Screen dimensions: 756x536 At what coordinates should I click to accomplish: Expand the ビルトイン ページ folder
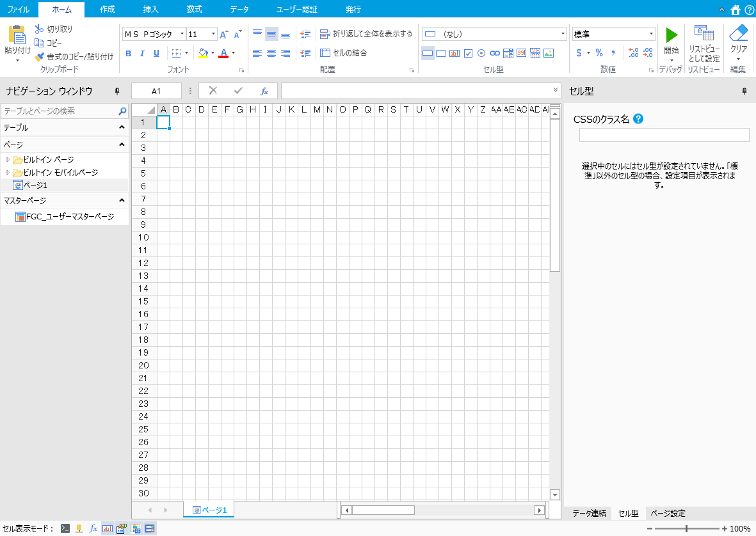[x=8, y=159]
